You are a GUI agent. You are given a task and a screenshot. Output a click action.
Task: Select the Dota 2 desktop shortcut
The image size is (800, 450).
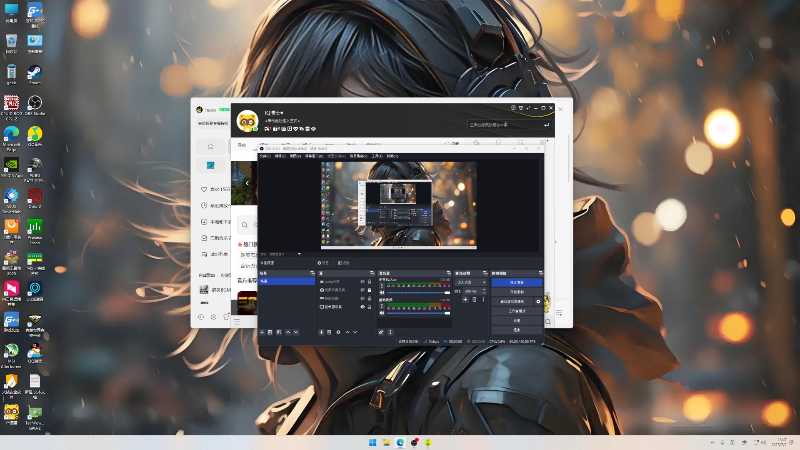[35, 198]
